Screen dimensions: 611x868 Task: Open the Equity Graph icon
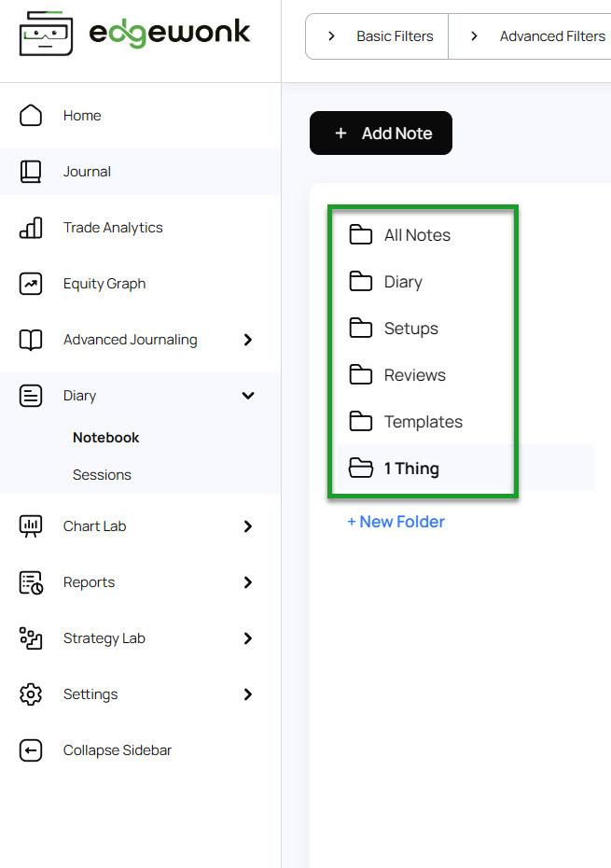click(31, 284)
